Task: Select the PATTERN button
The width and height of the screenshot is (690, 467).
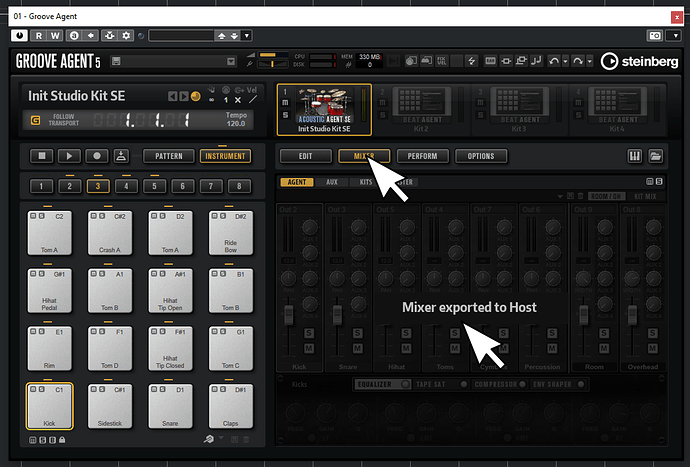Action: coord(169,156)
